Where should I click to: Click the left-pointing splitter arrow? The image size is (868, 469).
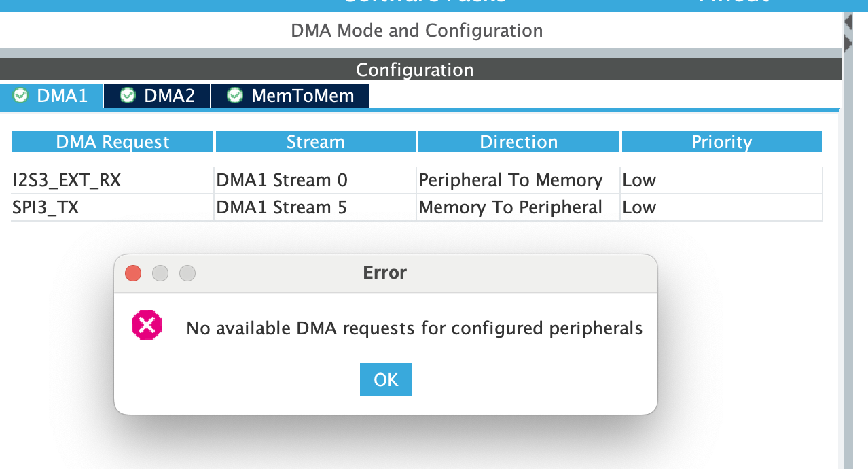pyautogui.click(x=848, y=22)
